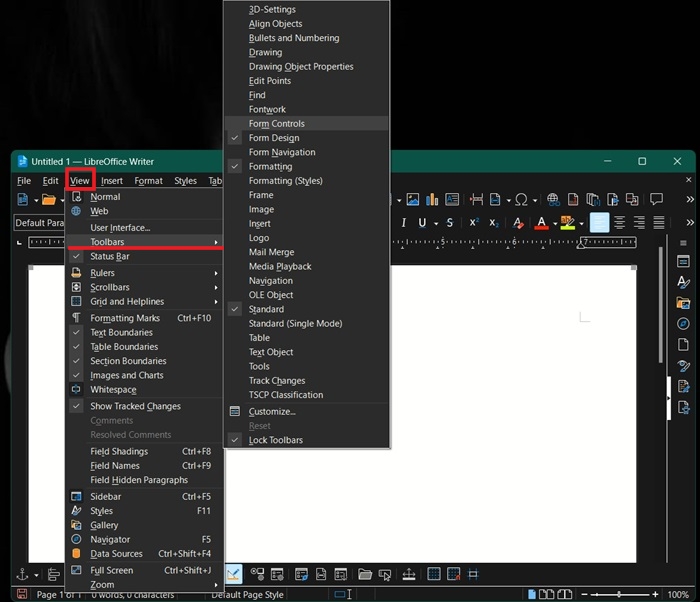Expand Grid and Helplines submenu
The width and height of the screenshot is (700, 602).
tap(145, 301)
